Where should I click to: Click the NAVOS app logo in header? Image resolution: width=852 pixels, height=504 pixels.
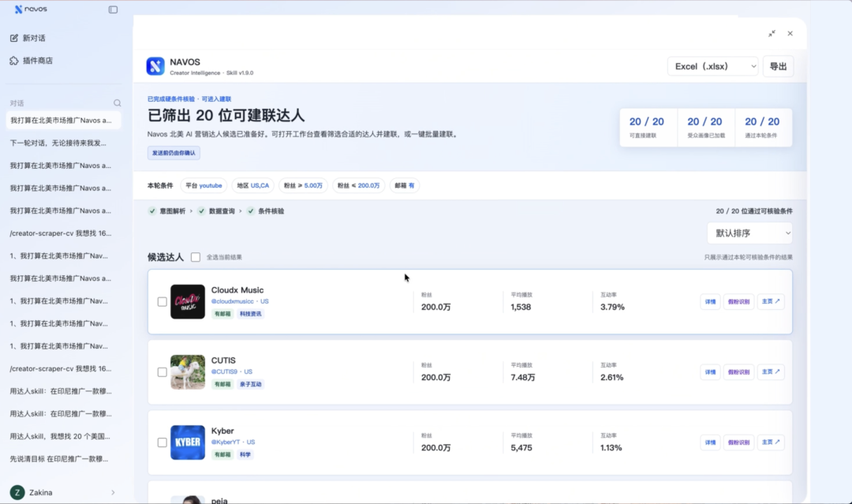click(x=155, y=66)
